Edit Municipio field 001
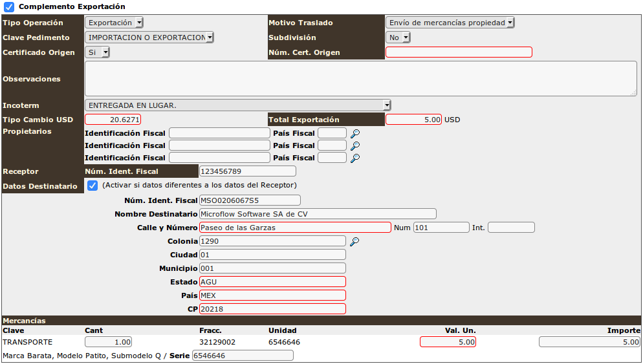This screenshot has width=643, height=364. (272, 268)
